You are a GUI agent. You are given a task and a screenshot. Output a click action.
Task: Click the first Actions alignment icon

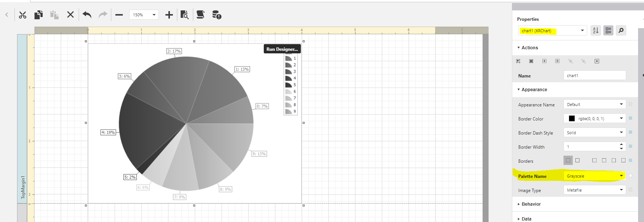tap(518, 61)
